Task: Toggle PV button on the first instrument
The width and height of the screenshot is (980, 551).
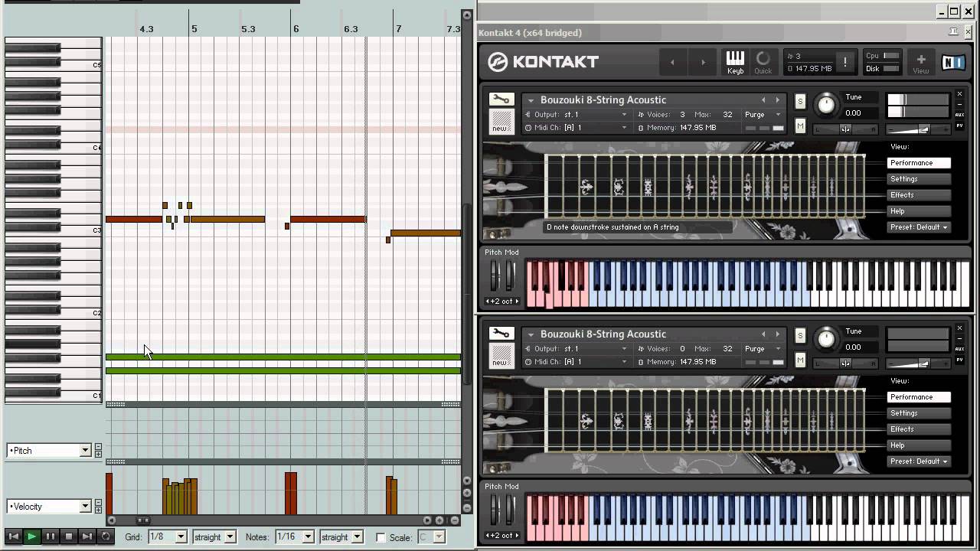Action: (959, 126)
